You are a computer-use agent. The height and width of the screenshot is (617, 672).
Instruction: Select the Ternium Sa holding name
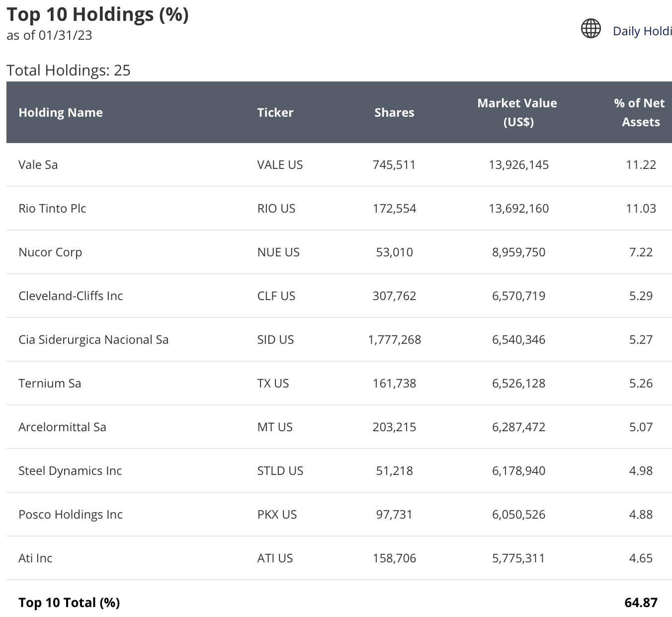(50, 383)
